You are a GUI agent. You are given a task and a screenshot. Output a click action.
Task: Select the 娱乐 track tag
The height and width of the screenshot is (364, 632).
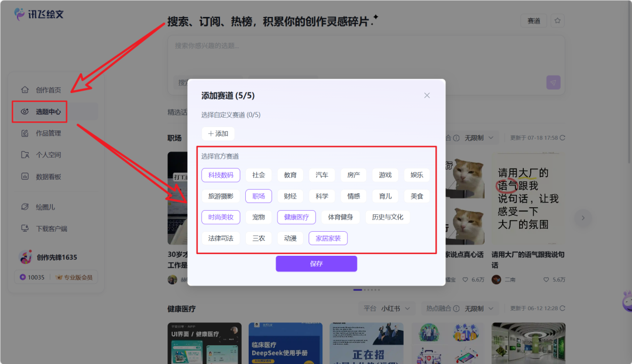(417, 175)
